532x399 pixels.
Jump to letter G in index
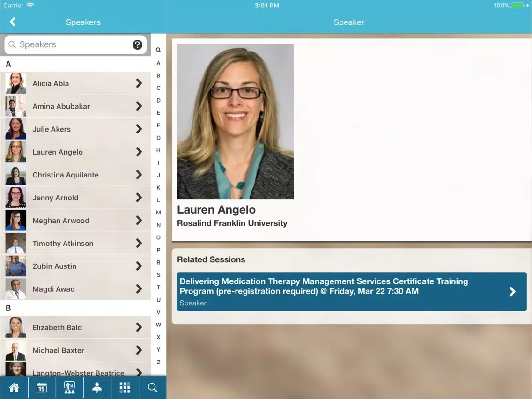tap(158, 138)
